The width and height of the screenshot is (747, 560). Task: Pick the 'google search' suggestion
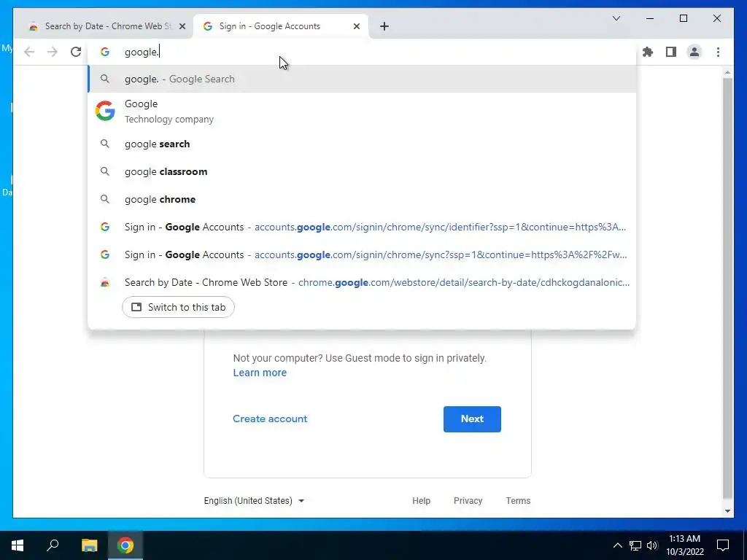[362, 144]
